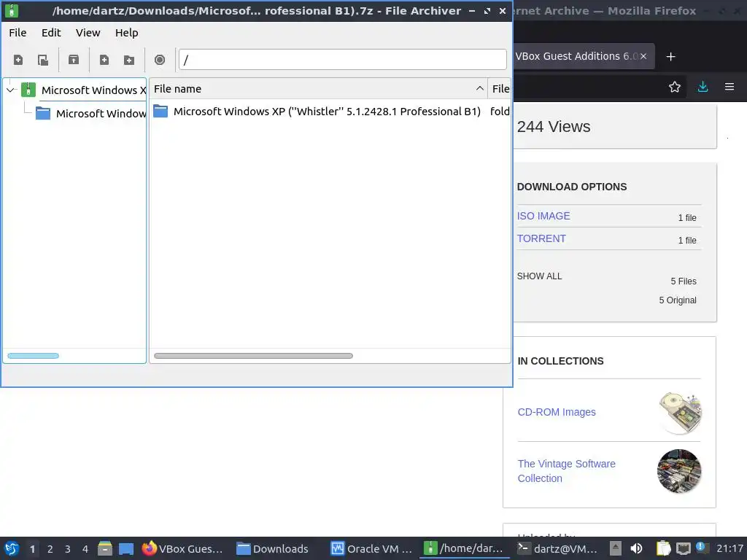
Task: Open the View menu
Action: [88, 33]
